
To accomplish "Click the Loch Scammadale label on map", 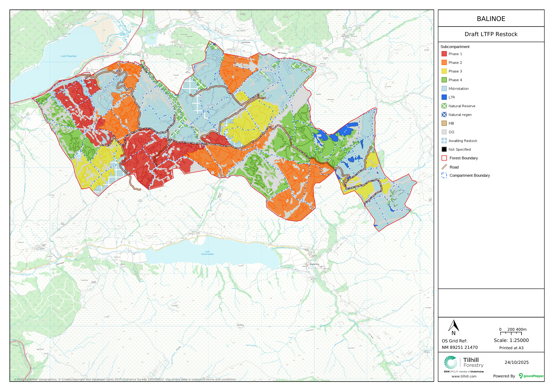I will [x=207, y=253].
